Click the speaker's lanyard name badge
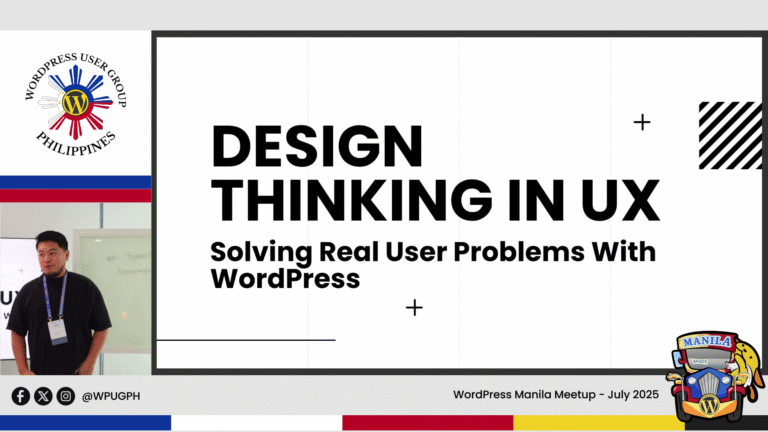The height and width of the screenshot is (432, 768). tap(58, 329)
